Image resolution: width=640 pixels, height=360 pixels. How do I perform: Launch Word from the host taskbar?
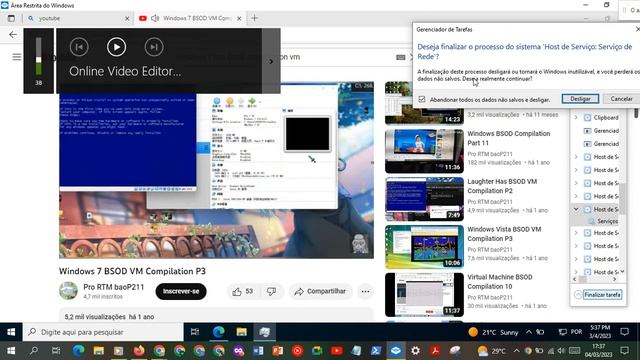click(x=258, y=351)
